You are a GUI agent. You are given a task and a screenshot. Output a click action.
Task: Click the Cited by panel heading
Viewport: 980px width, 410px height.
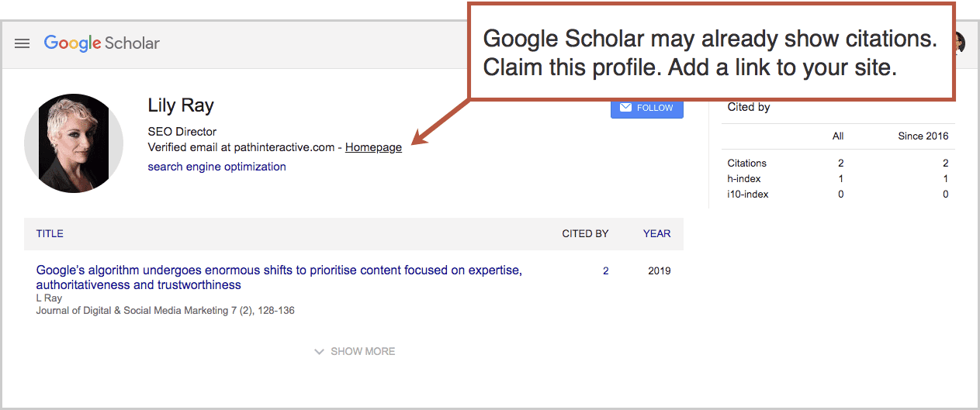point(749,107)
